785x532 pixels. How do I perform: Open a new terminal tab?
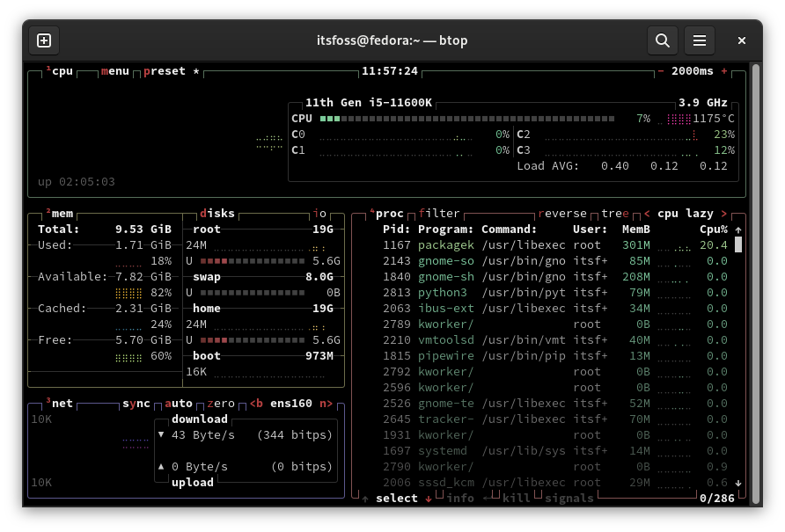click(x=44, y=40)
